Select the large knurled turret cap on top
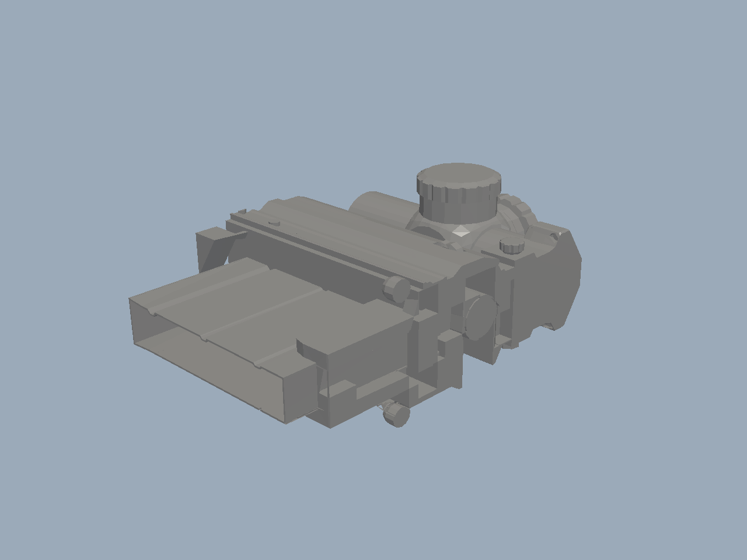 [459, 192]
